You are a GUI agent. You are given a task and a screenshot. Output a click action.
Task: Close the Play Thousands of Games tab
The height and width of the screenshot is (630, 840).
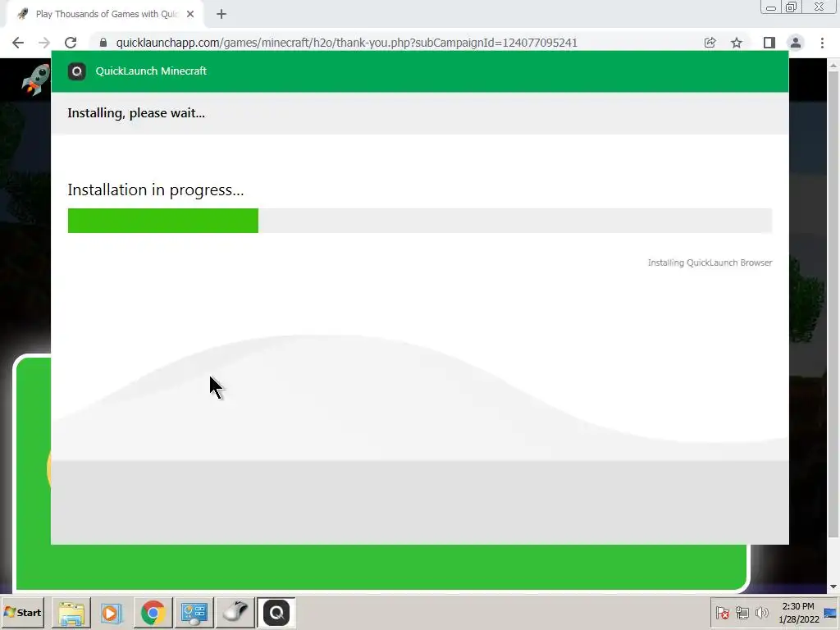190,15
